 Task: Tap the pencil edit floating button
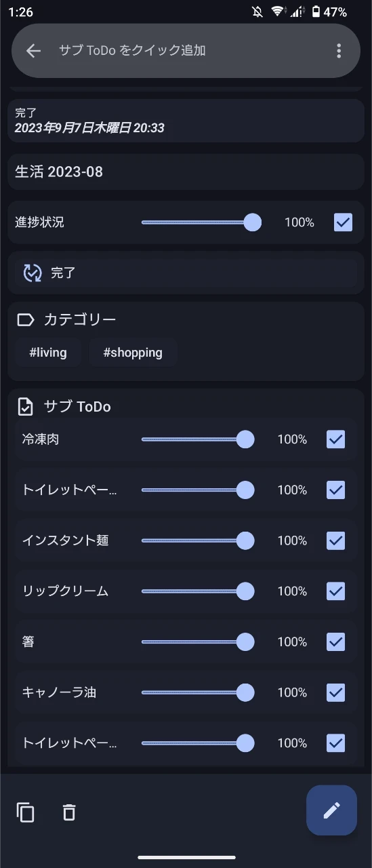tap(331, 810)
